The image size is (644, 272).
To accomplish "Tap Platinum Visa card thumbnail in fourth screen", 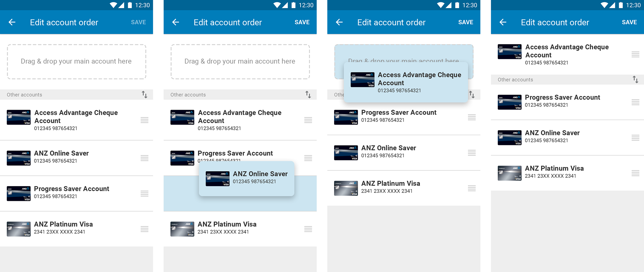I will pos(510,173).
